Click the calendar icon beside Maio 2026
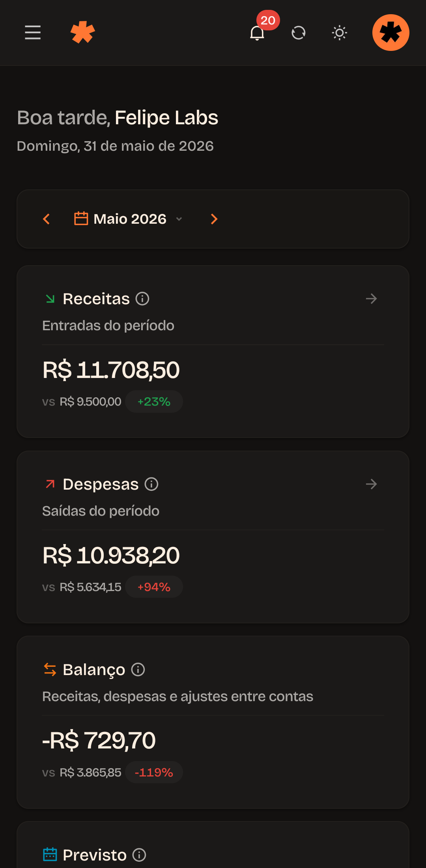The image size is (426, 868). 81,219
